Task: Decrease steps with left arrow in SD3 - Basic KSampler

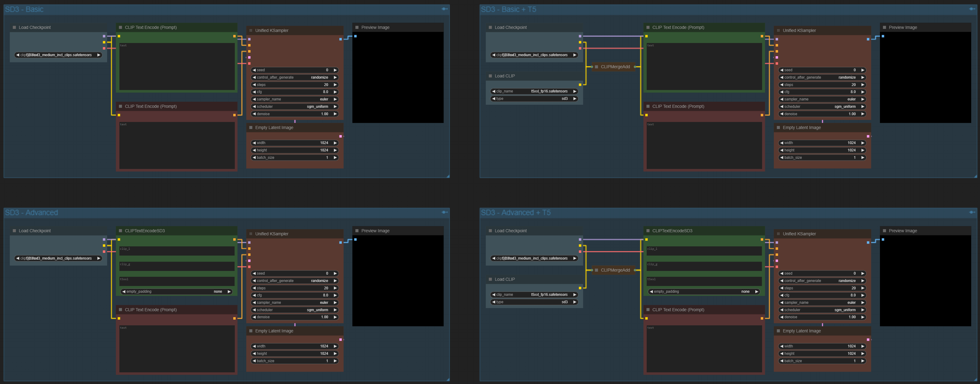Action: [254, 84]
